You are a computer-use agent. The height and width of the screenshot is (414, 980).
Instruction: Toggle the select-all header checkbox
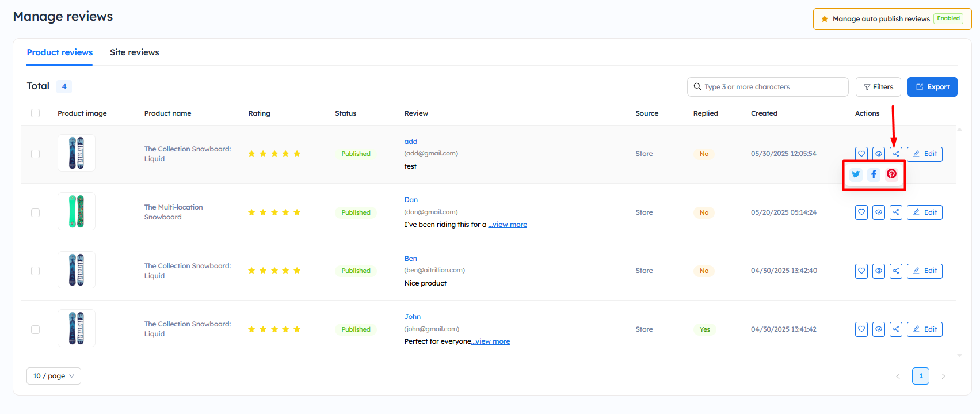(x=36, y=113)
